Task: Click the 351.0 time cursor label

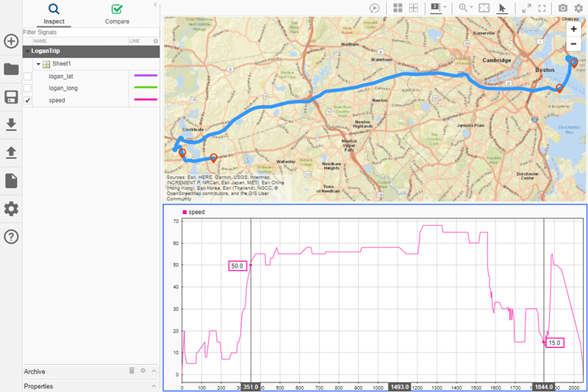Action: click(x=251, y=387)
